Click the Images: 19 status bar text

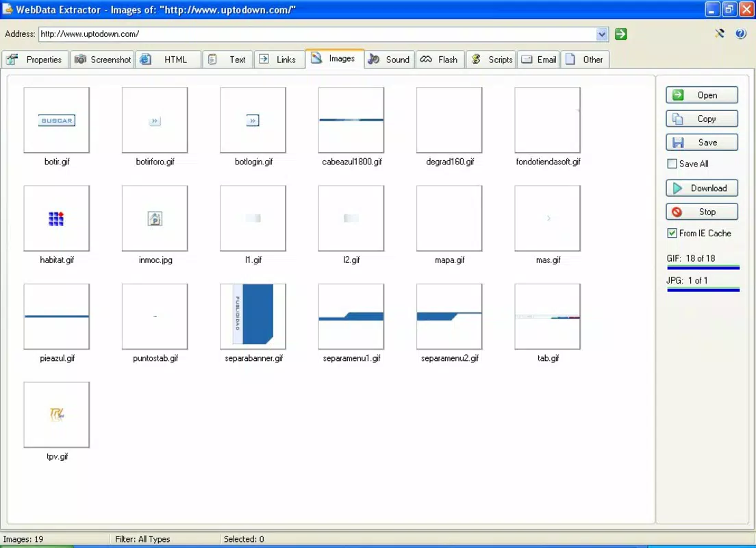(23, 539)
